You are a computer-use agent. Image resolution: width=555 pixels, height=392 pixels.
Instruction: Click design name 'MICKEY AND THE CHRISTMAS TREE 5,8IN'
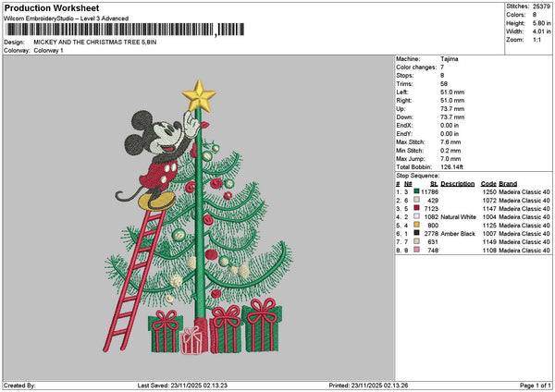[95, 43]
